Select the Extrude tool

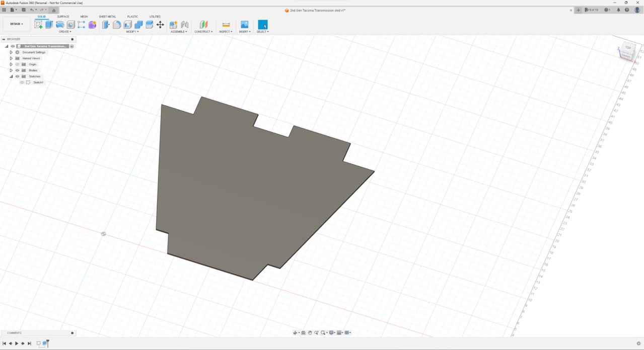tap(49, 25)
